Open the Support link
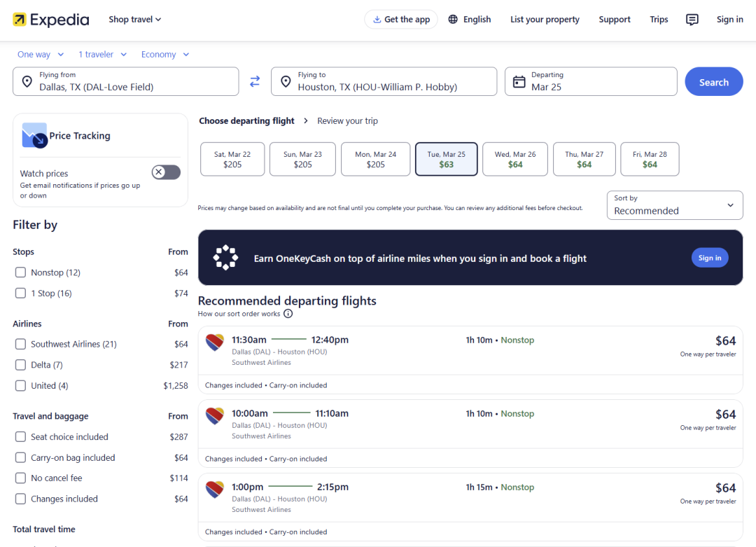 pos(615,20)
